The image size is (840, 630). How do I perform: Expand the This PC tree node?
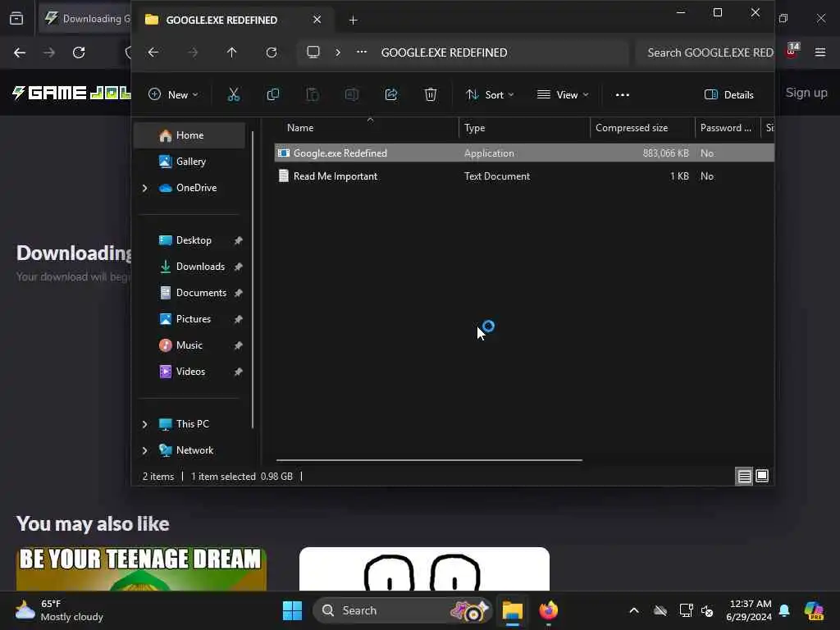[x=144, y=424]
